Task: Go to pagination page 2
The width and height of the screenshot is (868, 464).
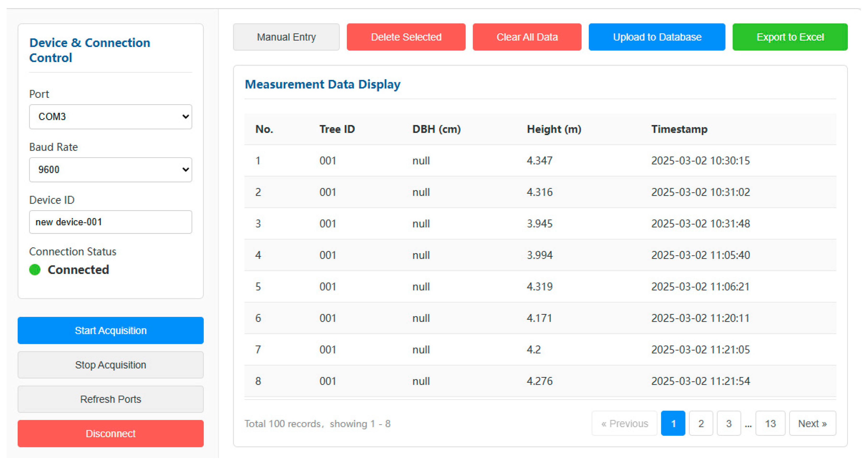Action: click(x=701, y=424)
